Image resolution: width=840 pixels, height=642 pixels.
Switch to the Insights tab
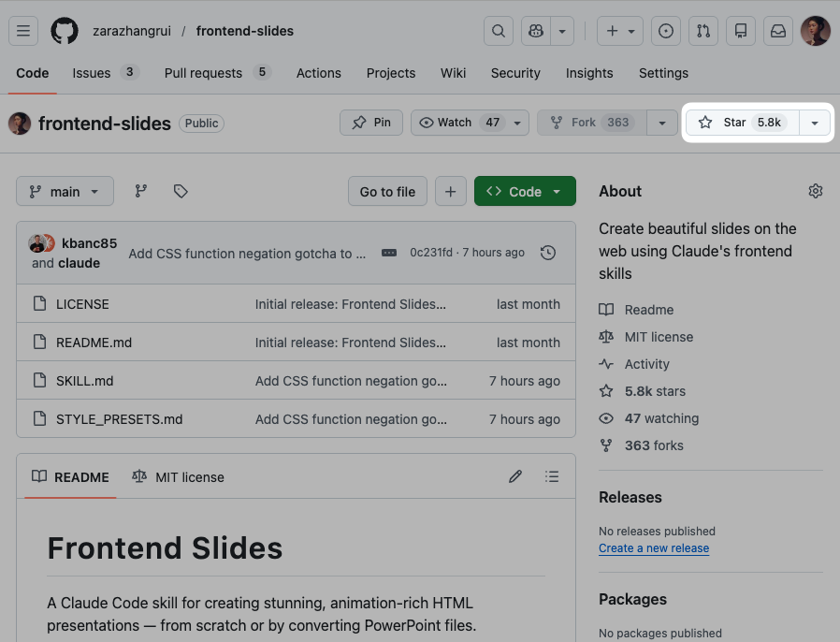(589, 73)
